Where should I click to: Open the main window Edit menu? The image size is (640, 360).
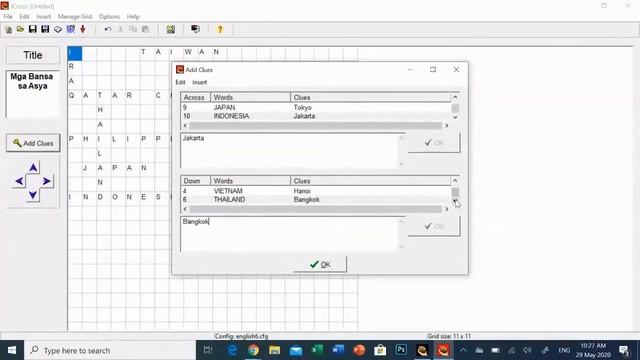click(x=24, y=17)
